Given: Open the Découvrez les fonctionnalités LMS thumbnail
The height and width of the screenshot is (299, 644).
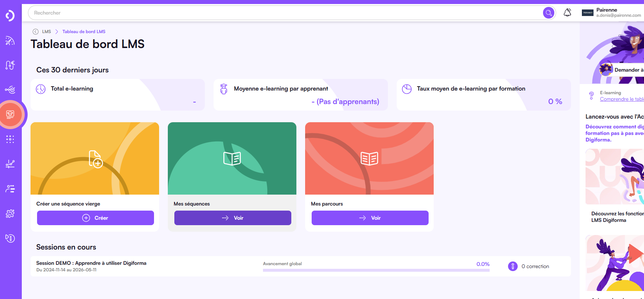Looking at the screenshot, I should tap(615, 177).
